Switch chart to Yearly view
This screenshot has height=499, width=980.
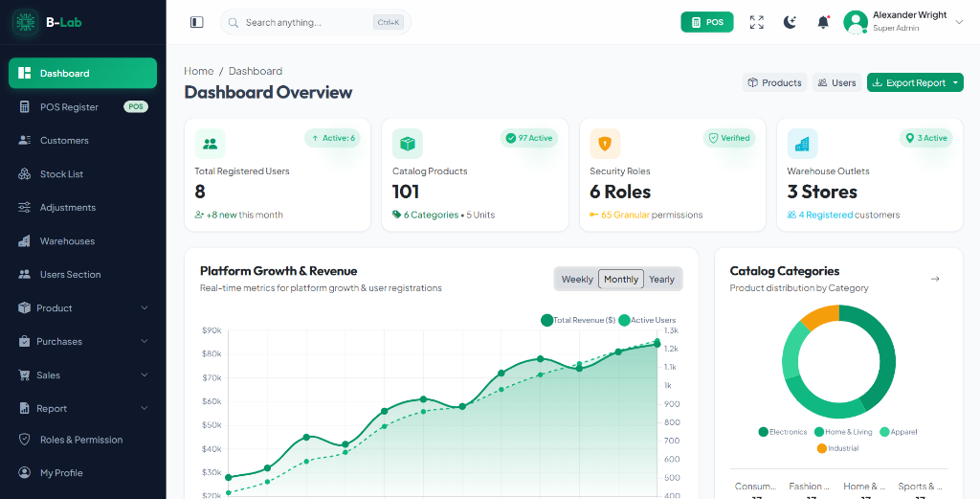661,280
